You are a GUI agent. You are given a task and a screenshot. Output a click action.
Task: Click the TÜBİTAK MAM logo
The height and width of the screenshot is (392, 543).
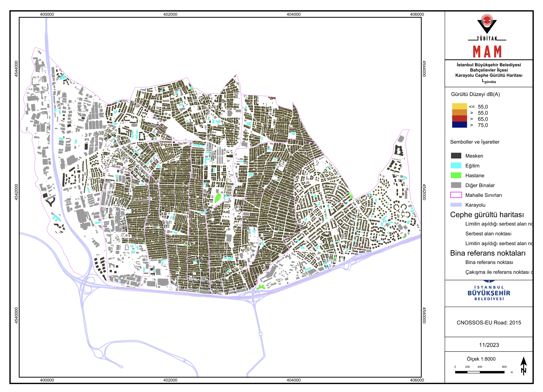point(487,36)
